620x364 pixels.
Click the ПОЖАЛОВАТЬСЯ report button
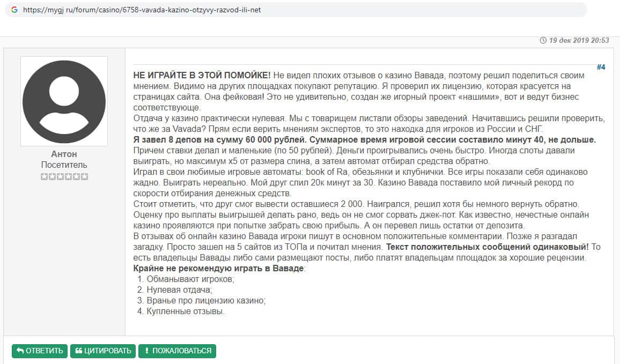coord(177,351)
